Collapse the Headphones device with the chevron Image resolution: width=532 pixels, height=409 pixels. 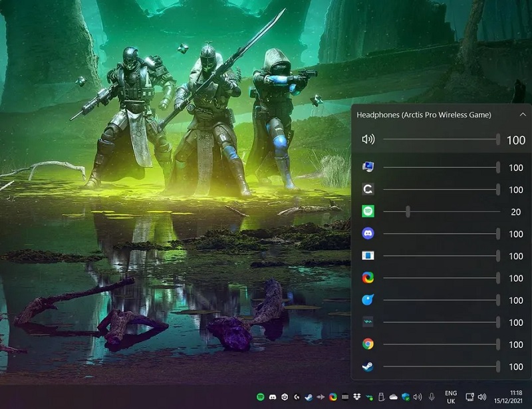pos(523,114)
